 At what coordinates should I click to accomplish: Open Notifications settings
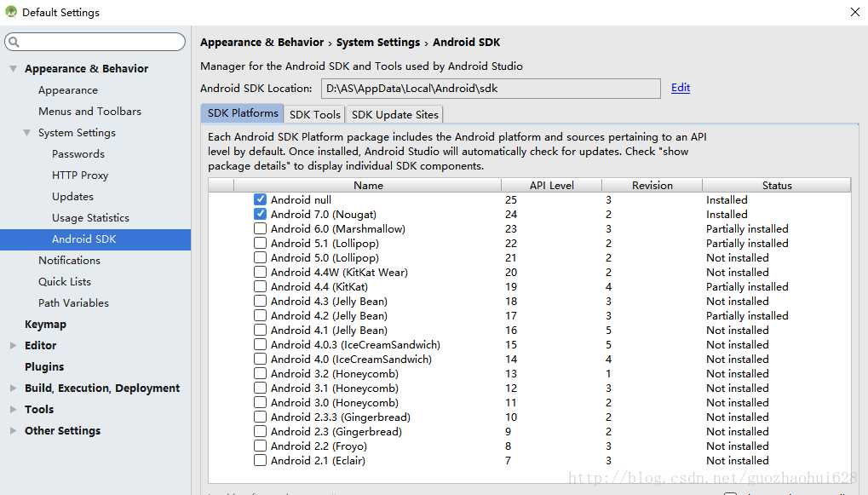pyautogui.click(x=69, y=260)
